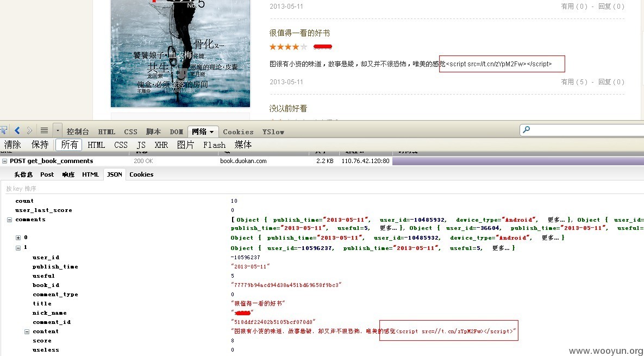Switch to the Firebug CSS panel tab
Screen dimensions: 644x356
coord(130,132)
